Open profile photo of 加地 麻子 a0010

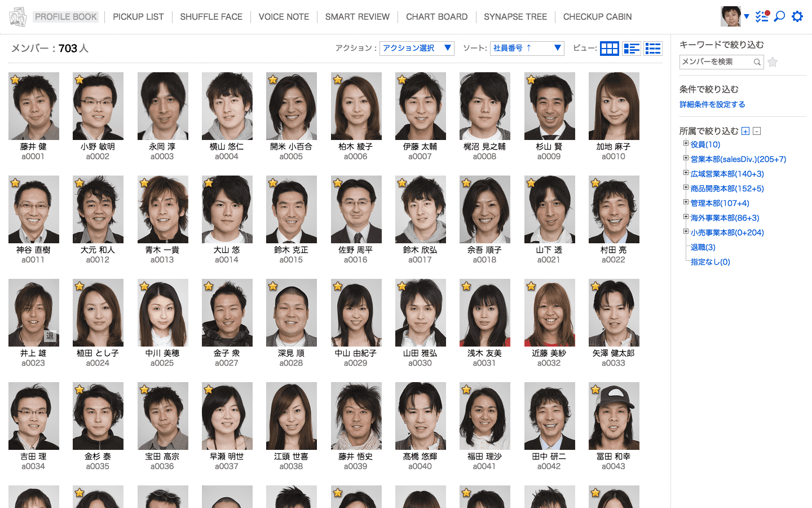point(614,106)
